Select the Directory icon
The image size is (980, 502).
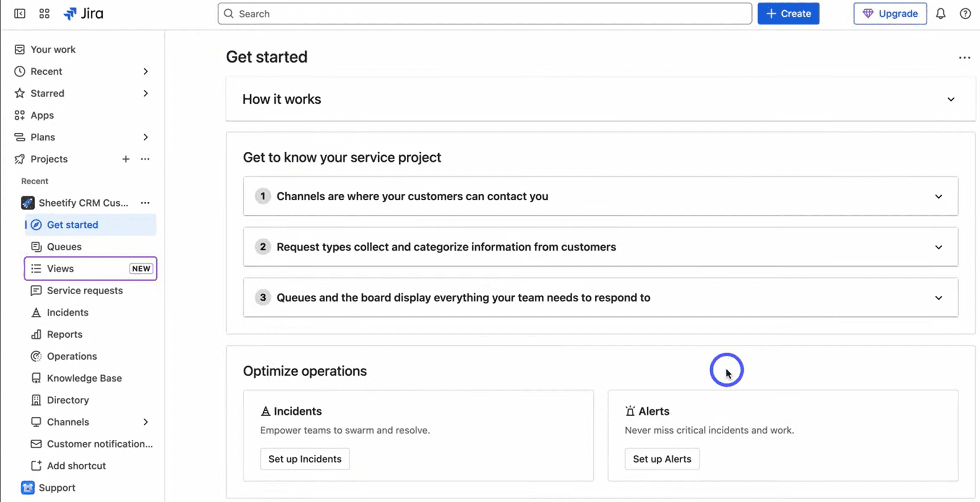click(x=36, y=399)
